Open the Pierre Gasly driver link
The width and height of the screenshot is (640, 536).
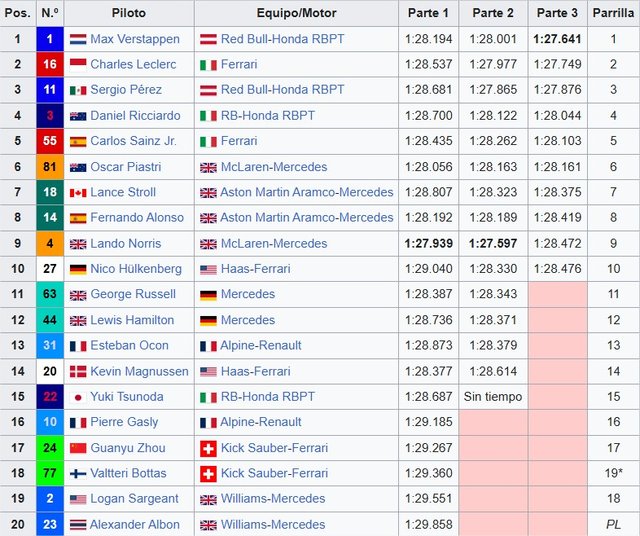point(124,422)
